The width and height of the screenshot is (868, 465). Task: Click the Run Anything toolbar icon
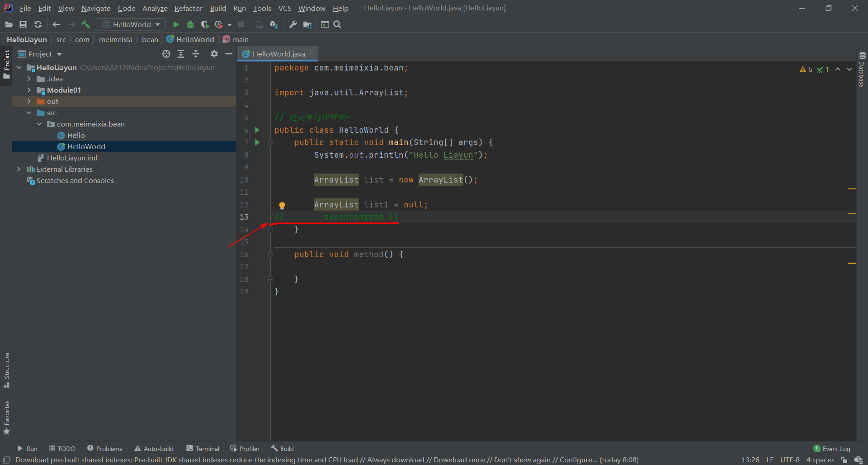325,24
